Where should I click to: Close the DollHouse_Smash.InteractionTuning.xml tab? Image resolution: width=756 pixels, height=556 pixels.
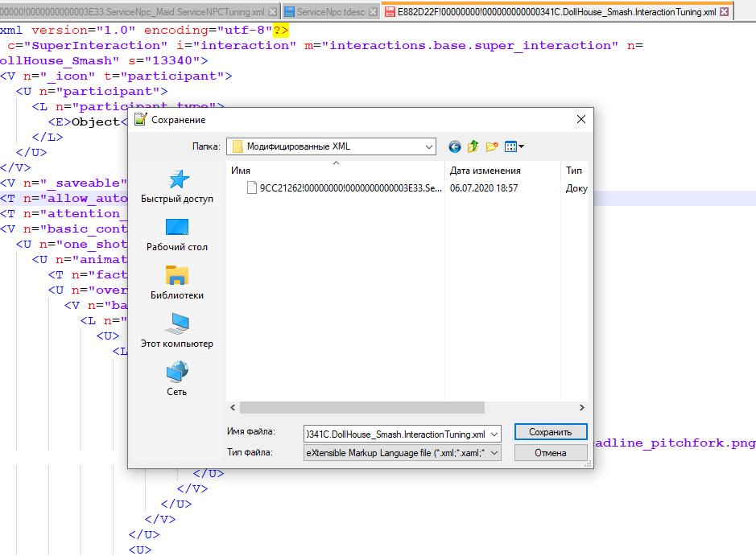[x=725, y=12]
